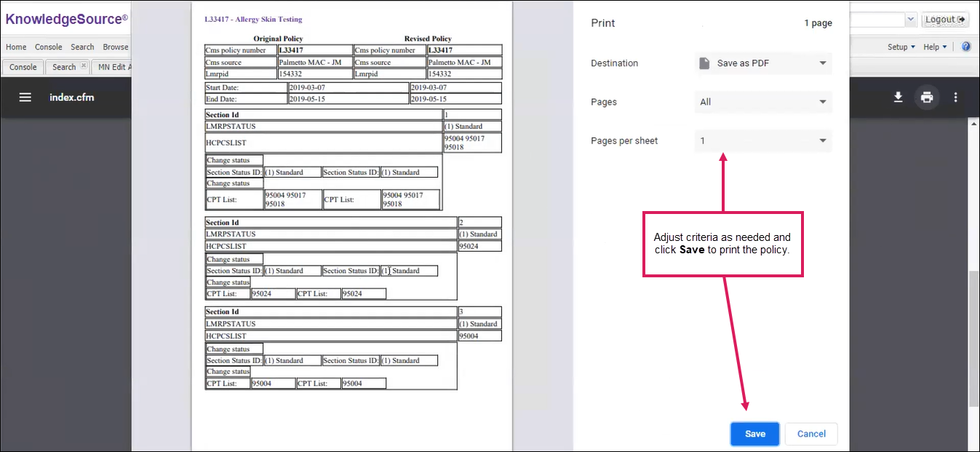Select Search in the navigation menu bar
Image resolution: width=980 pixels, height=452 pixels.
(82, 47)
